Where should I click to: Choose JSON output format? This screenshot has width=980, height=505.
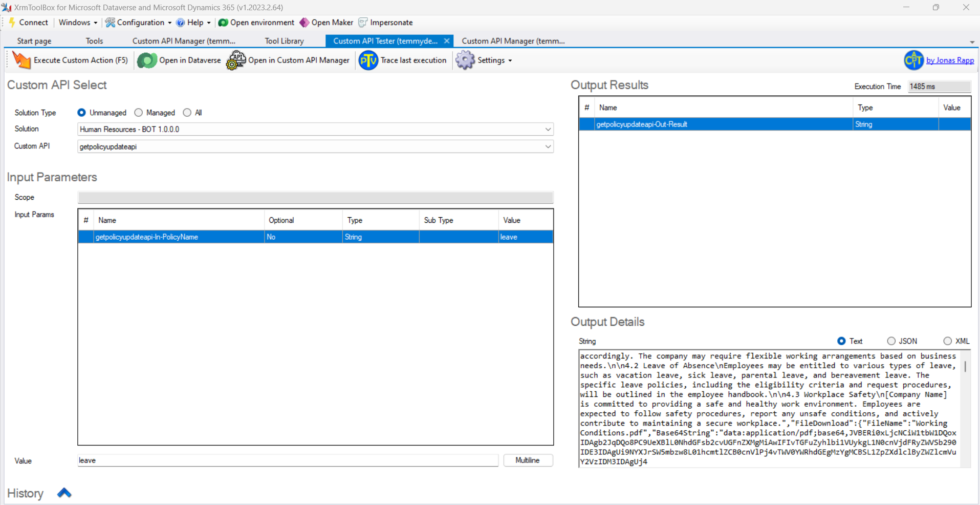pyautogui.click(x=891, y=341)
